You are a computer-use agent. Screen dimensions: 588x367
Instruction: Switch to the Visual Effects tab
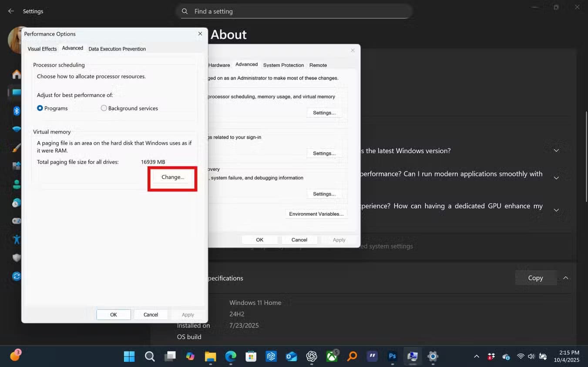(42, 49)
